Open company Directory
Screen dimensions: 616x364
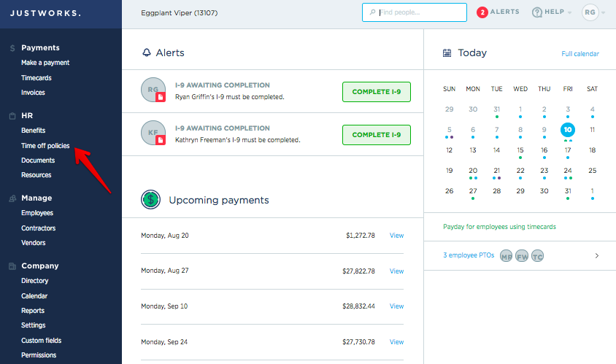[x=34, y=281]
